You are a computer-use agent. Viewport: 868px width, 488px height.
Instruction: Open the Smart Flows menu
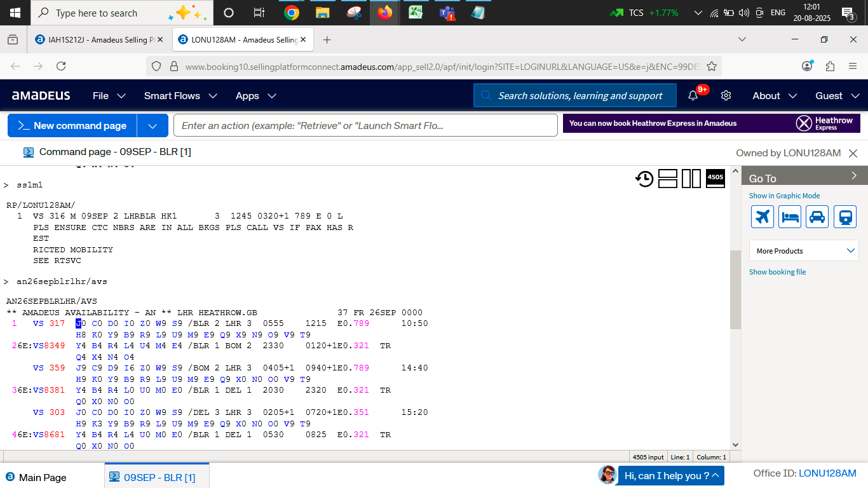click(180, 96)
